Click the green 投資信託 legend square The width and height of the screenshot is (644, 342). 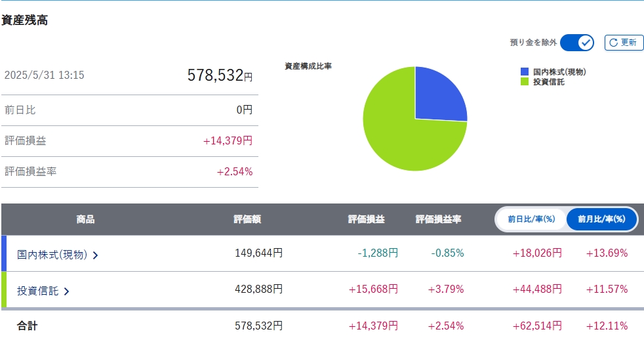[x=525, y=82]
